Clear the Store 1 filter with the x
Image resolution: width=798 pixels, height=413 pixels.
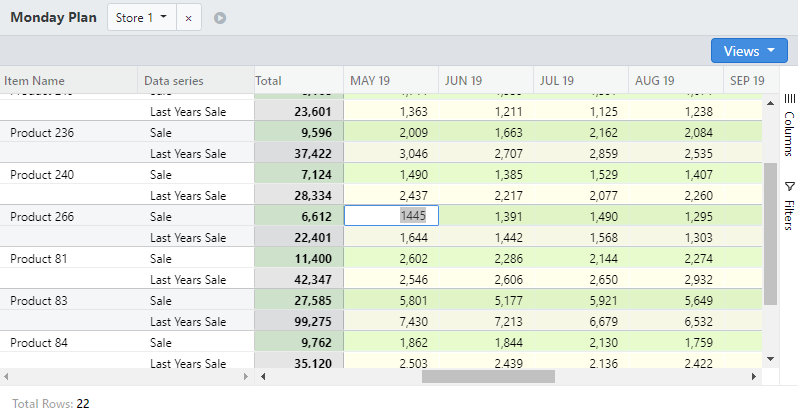click(x=188, y=18)
